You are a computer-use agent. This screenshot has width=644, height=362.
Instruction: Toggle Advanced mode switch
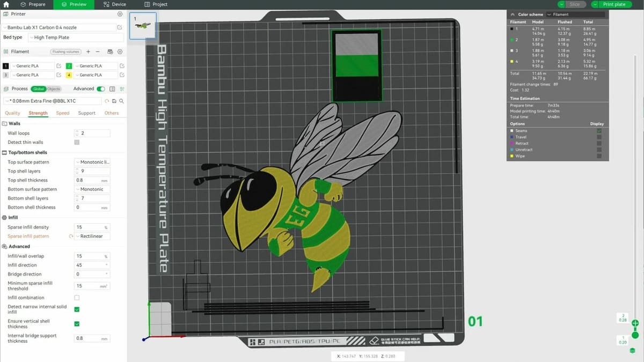pyautogui.click(x=101, y=89)
